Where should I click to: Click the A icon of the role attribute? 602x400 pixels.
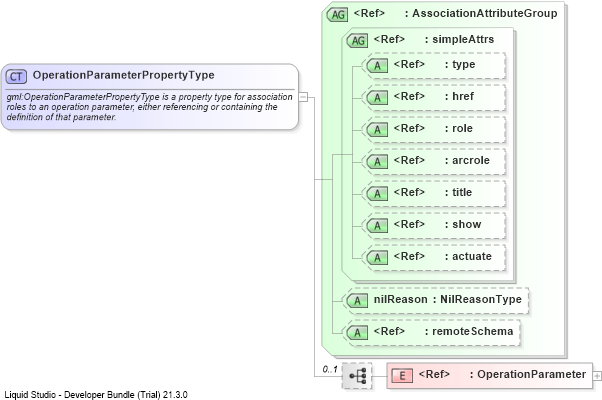[377, 130]
